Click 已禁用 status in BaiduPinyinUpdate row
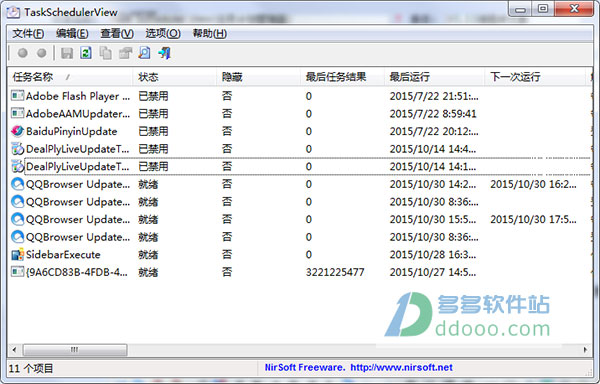Image resolution: width=600 pixels, height=384 pixels. [153, 131]
